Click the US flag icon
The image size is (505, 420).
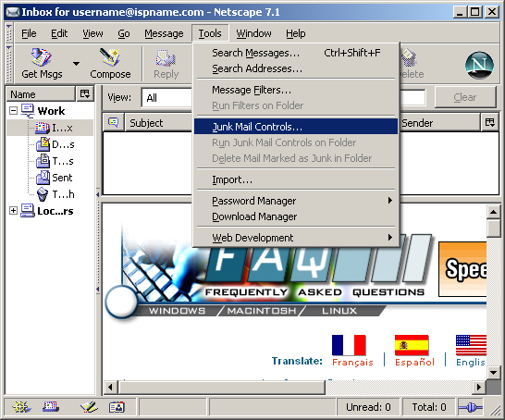click(x=471, y=345)
